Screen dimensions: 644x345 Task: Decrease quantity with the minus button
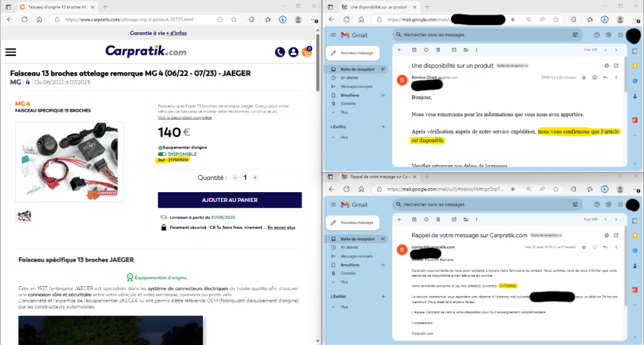pyautogui.click(x=235, y=177)
